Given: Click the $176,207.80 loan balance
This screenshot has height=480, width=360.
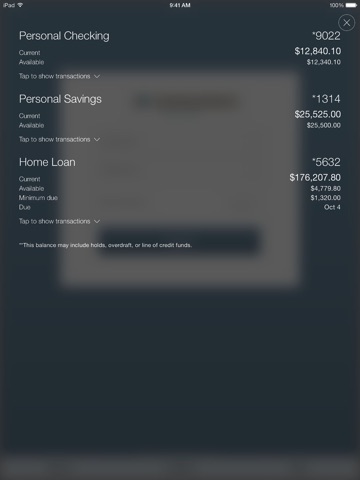Looking at the screenshot, I should tap(315, 177).
